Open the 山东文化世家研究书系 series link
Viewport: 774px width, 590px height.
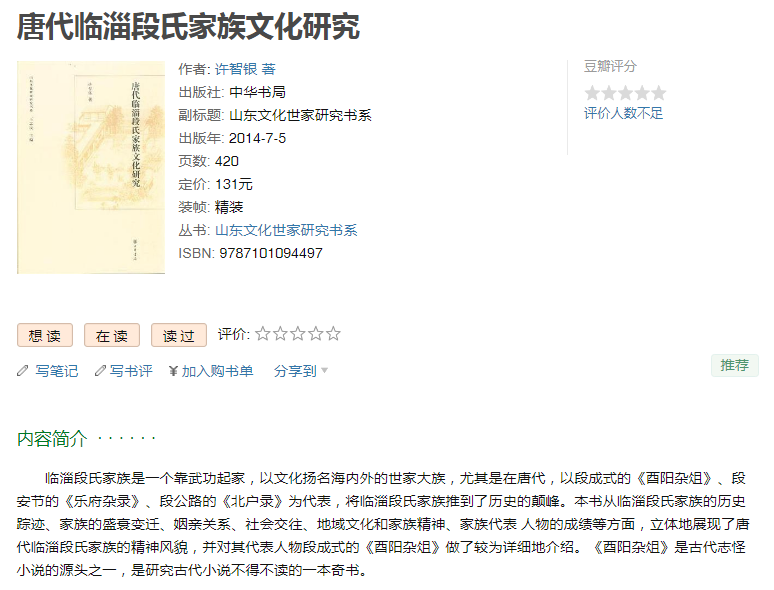click(286, 230)
